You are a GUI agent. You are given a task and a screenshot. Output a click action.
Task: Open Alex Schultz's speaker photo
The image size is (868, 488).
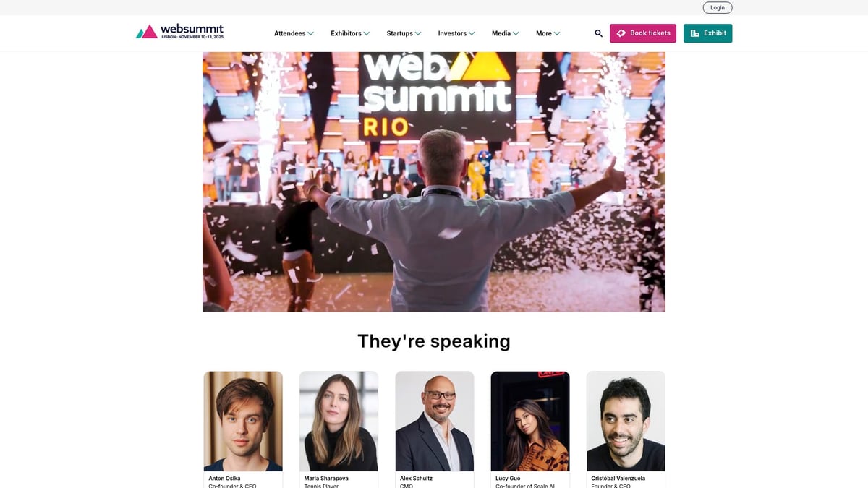point(435,421)
